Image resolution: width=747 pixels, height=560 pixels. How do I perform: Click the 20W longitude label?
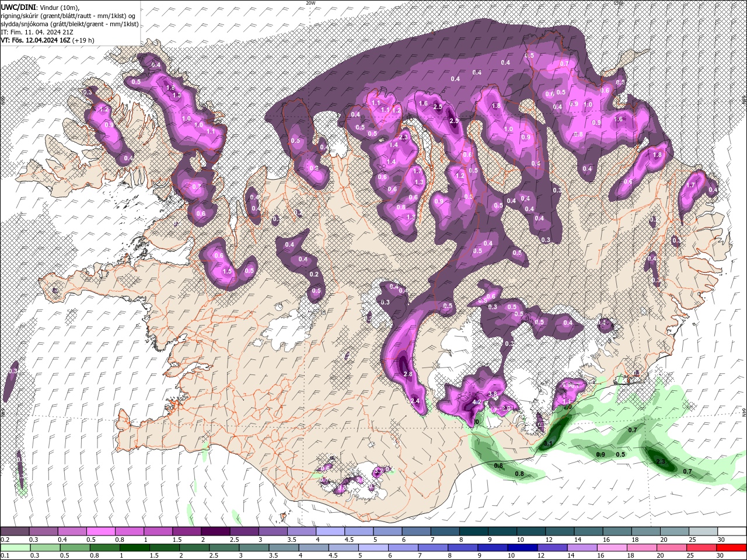coord(310,2)
